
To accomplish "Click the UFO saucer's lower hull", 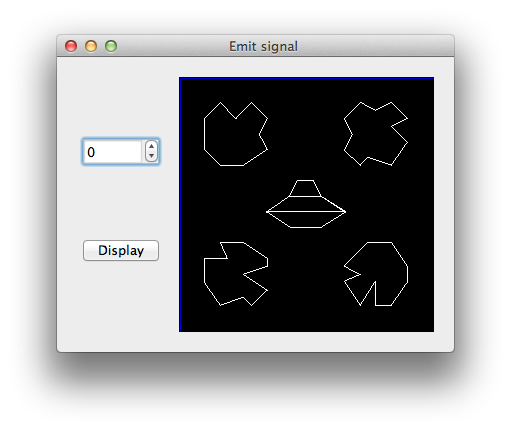I will tap(306, 219).
